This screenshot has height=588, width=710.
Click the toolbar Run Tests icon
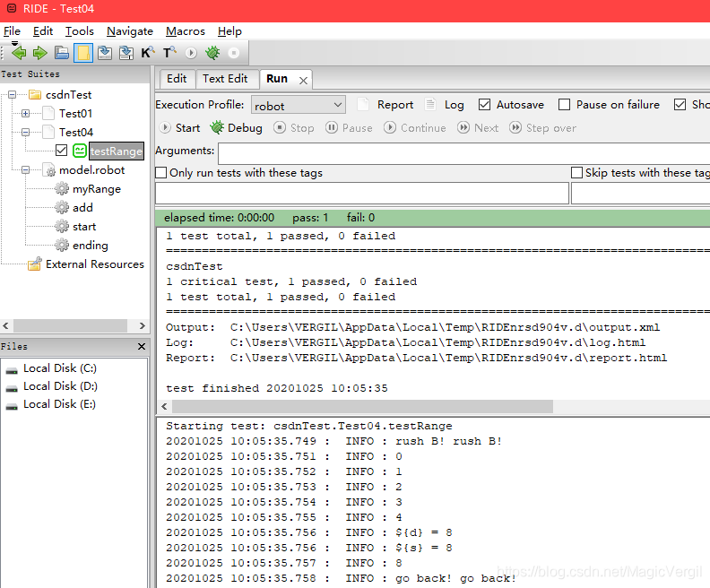click(191, 53)
